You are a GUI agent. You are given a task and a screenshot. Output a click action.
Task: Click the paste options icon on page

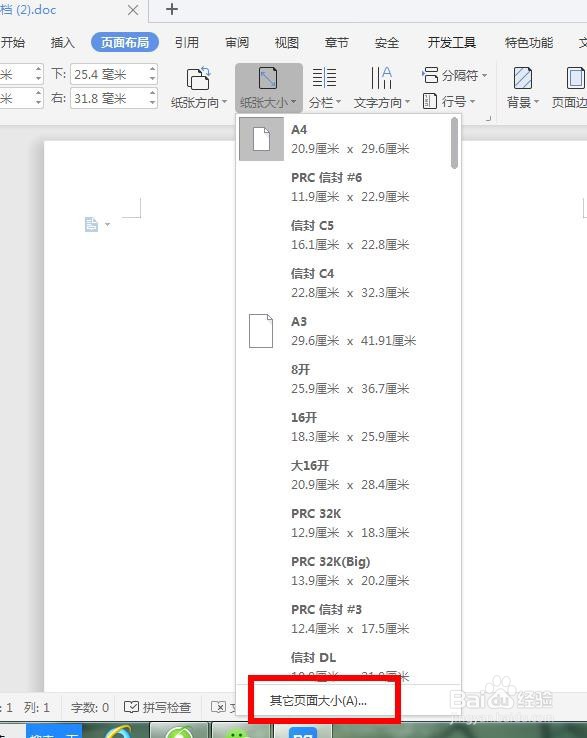click(x=92, y=225)
